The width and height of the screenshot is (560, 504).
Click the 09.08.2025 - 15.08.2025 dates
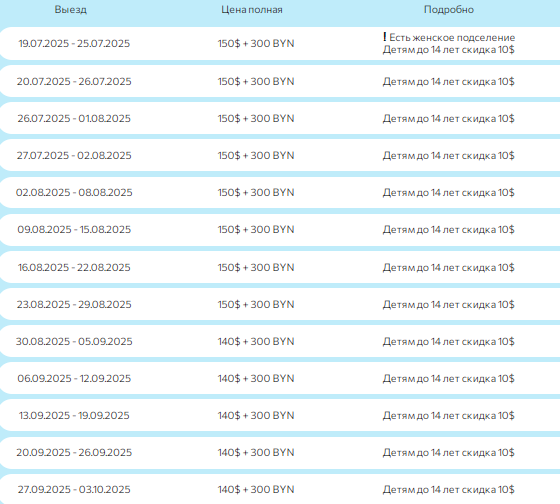74,229
